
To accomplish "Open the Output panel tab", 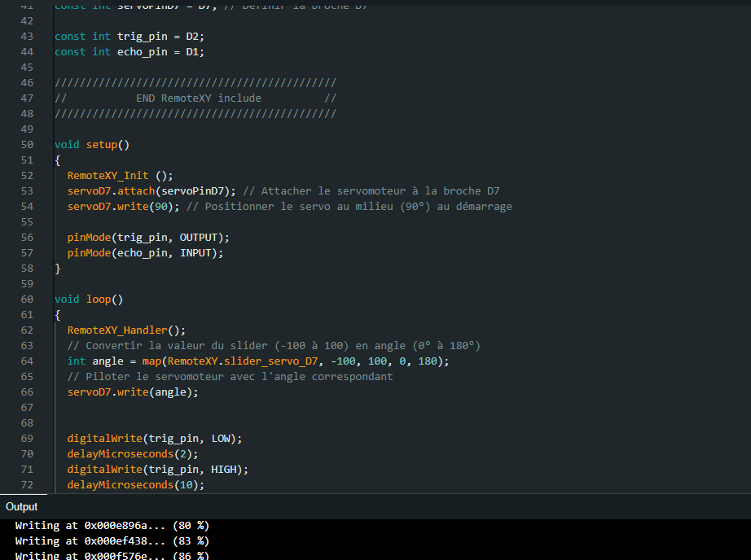I will coord(21,506).
